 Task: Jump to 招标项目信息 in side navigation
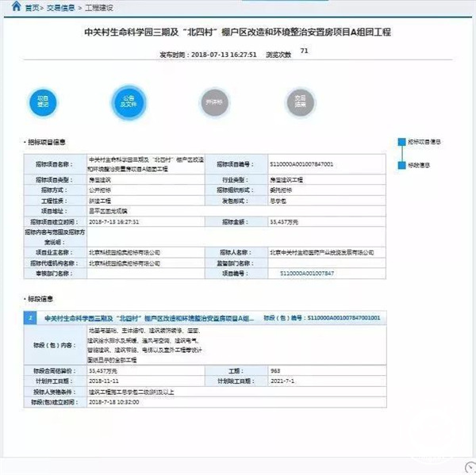tap(424, 142)
